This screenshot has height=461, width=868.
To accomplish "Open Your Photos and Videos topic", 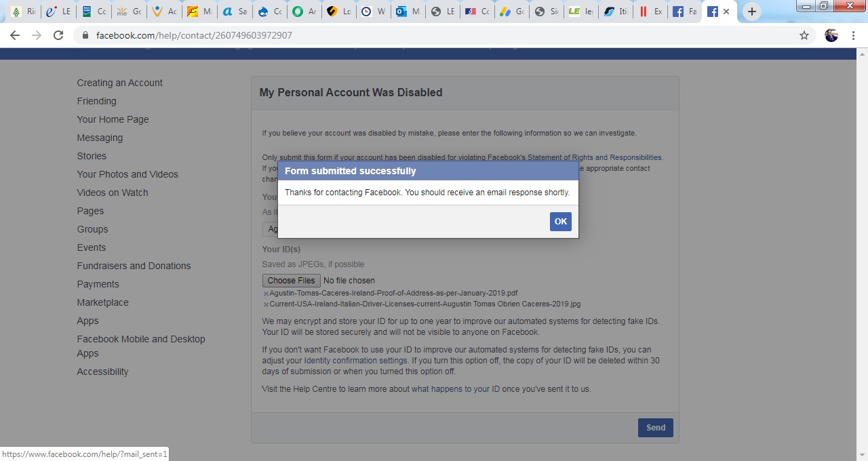I will (127, 174).
